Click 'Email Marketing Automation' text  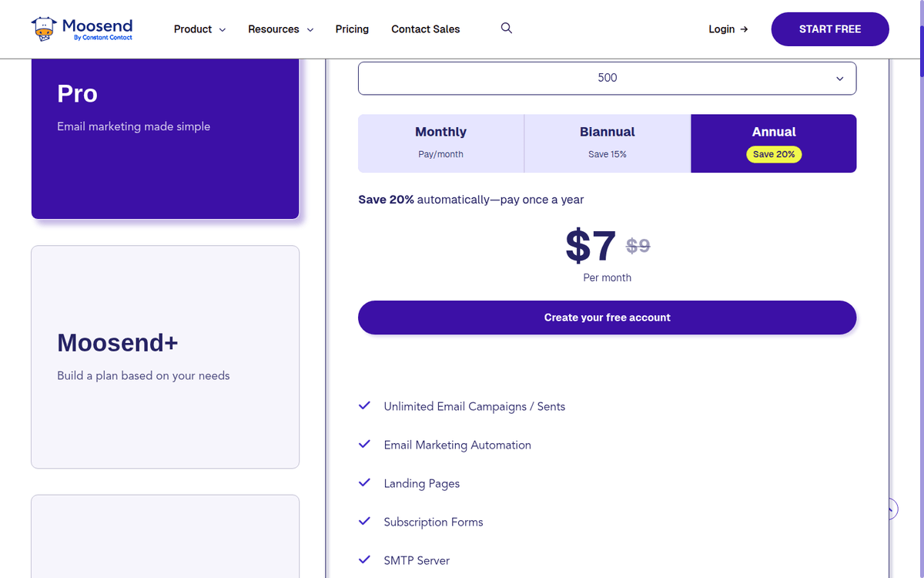[x=457, y=445]
